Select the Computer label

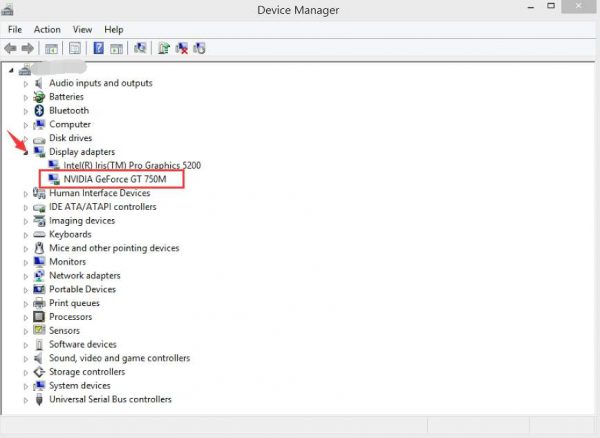pos(70,124)
